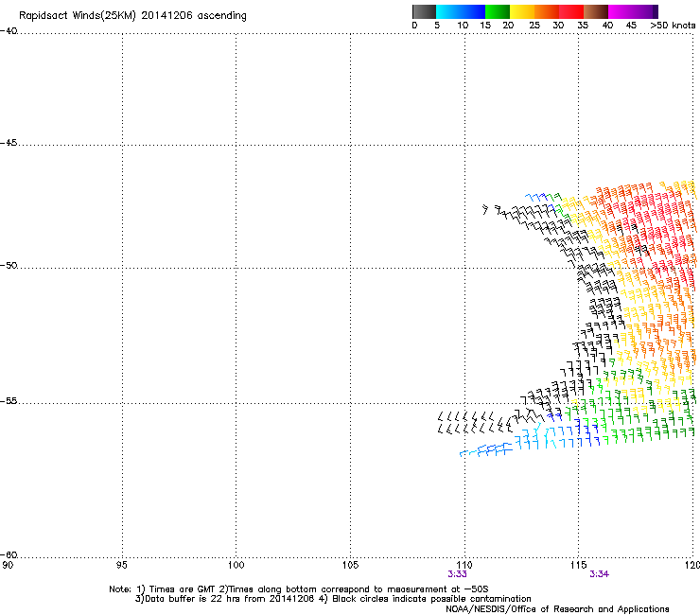Click the yellow 20-25 knots legend segment
Screen dimensions: 700x615
[x=522, y=11]
